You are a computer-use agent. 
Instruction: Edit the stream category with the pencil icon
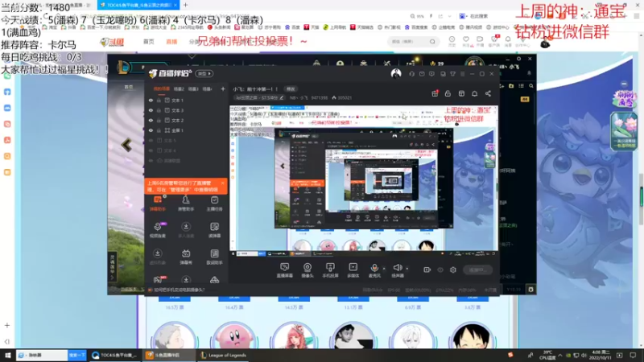[281, 97]
